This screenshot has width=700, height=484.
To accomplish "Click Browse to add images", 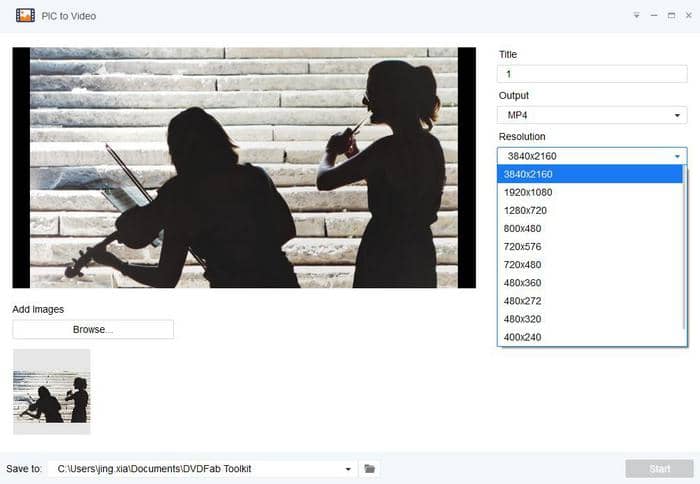I will click(93, 330).
